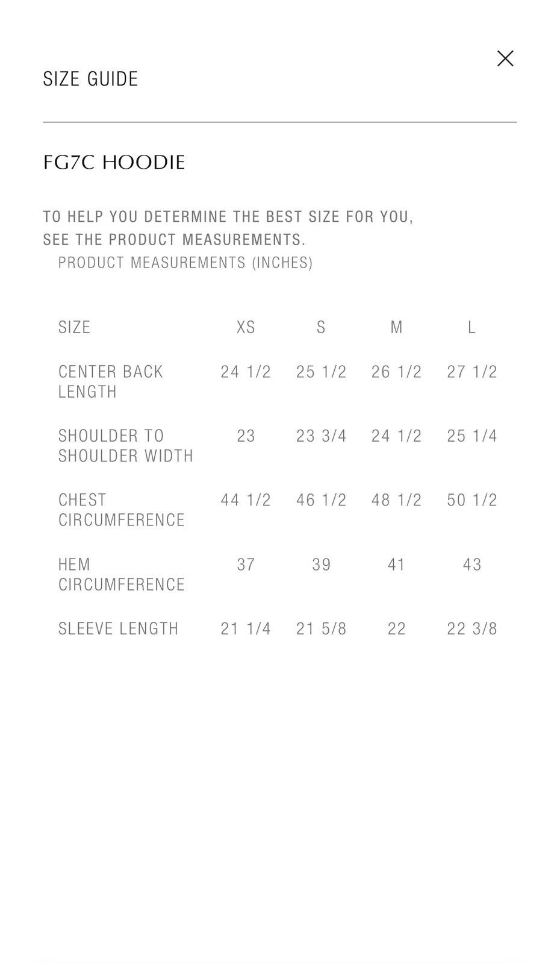Click the Sleeve Length row label
Image resolution: width=560 pixels, height=964 pixels.
119,628
